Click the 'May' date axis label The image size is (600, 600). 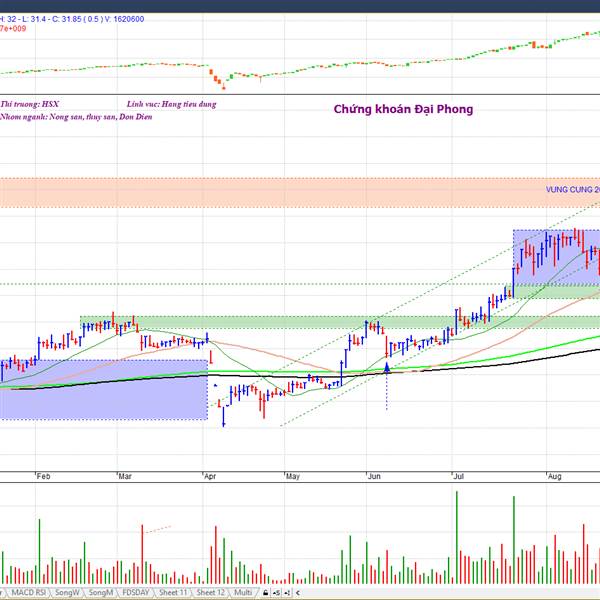[293, 476]
